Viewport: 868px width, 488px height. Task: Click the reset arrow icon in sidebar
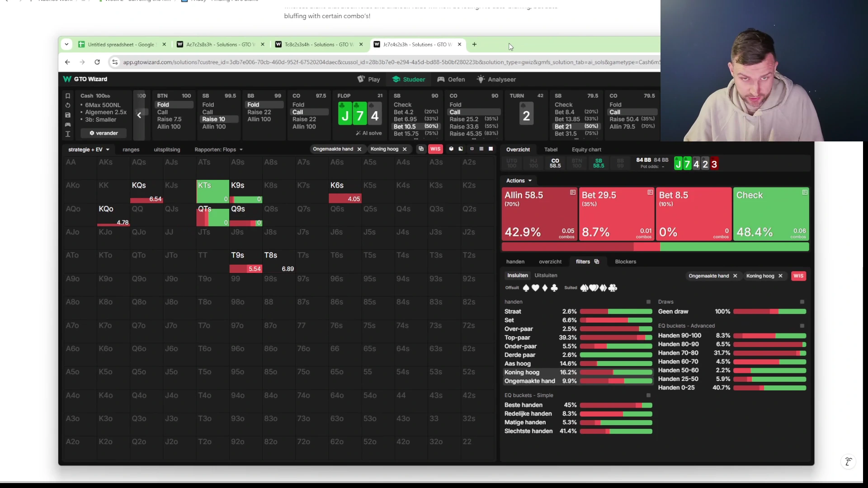[68, 105]
